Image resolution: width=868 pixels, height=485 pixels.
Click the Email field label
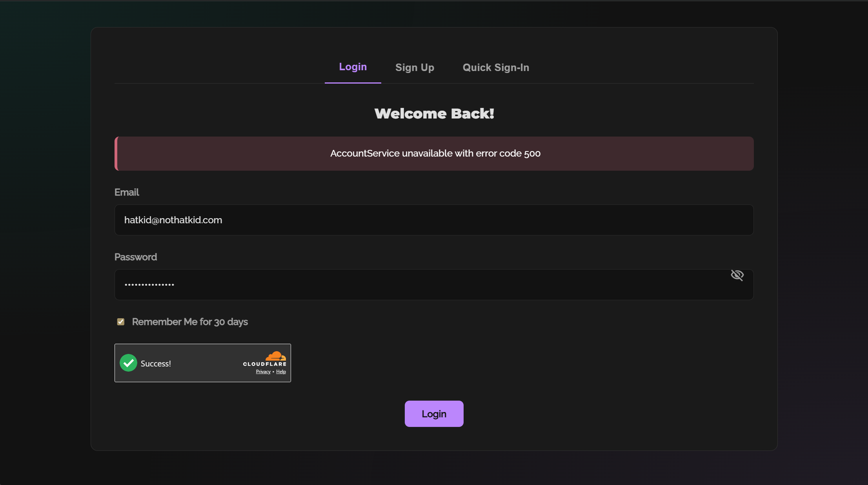(x=127, y=192)
